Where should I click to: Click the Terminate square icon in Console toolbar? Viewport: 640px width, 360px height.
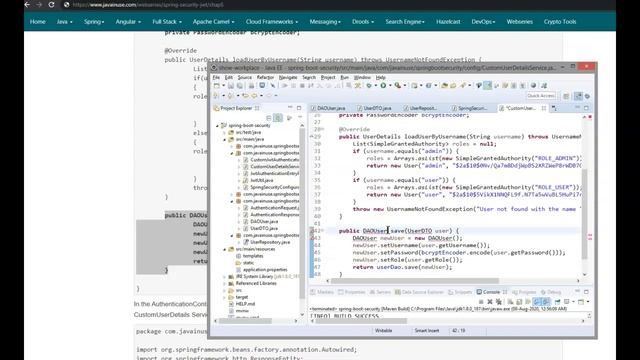[x=481, y=302]
